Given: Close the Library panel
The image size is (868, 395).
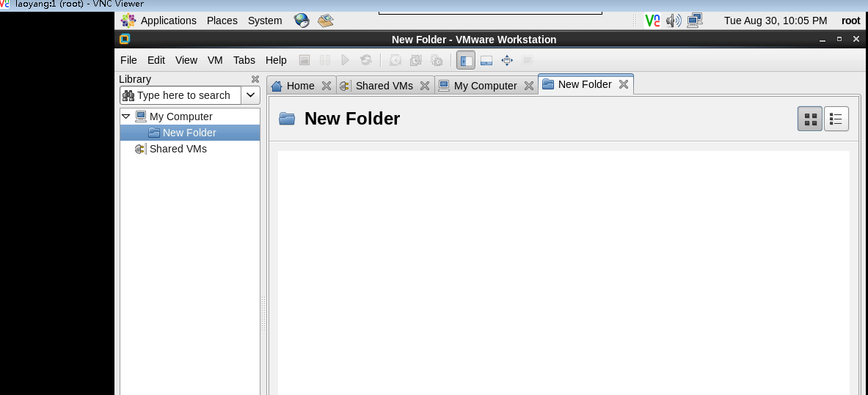Looking at the screenshot, I should click(255, 79).
